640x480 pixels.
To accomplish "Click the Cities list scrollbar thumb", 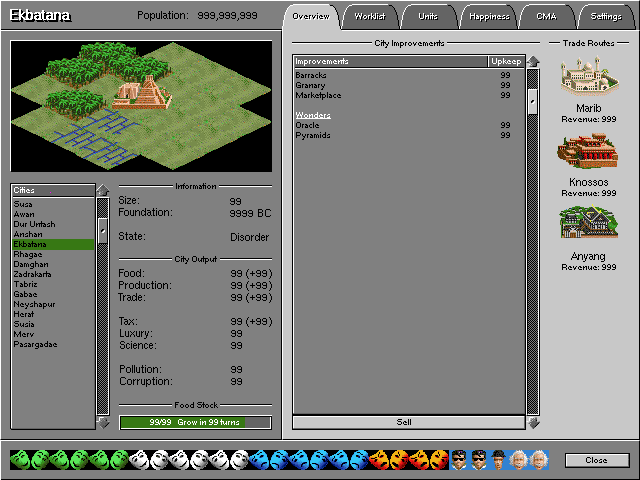I will coord(103,231).
